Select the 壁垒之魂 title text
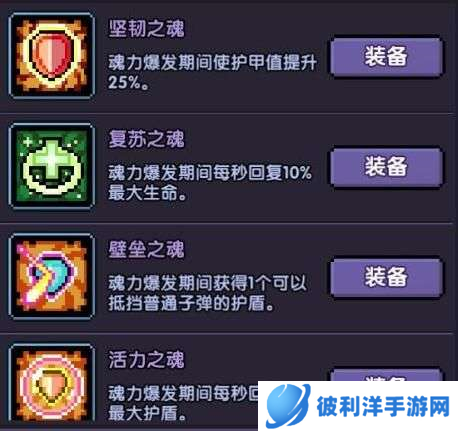The width and height of the screenshot is (458, 431). coord(146,249)
